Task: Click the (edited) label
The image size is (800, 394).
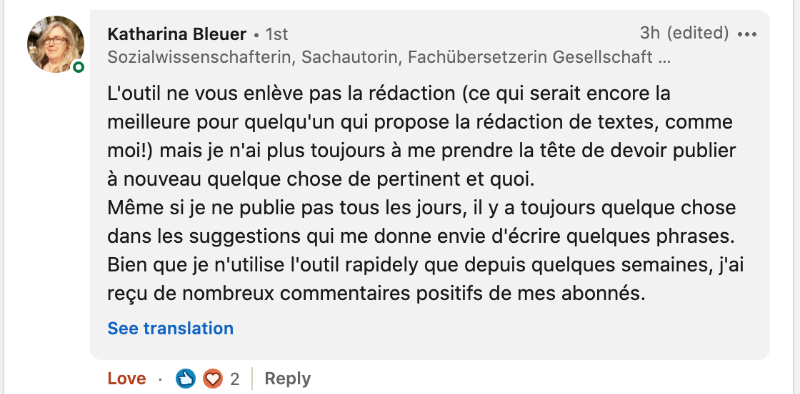Action: pyautogui.click(x=698, y=33)
